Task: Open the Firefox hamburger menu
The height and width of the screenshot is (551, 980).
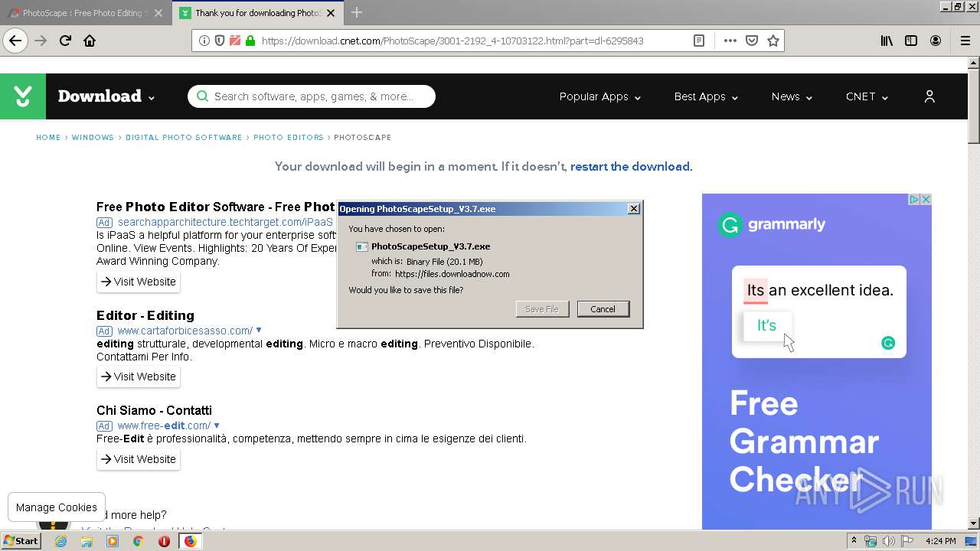Action: pos(965,41)
